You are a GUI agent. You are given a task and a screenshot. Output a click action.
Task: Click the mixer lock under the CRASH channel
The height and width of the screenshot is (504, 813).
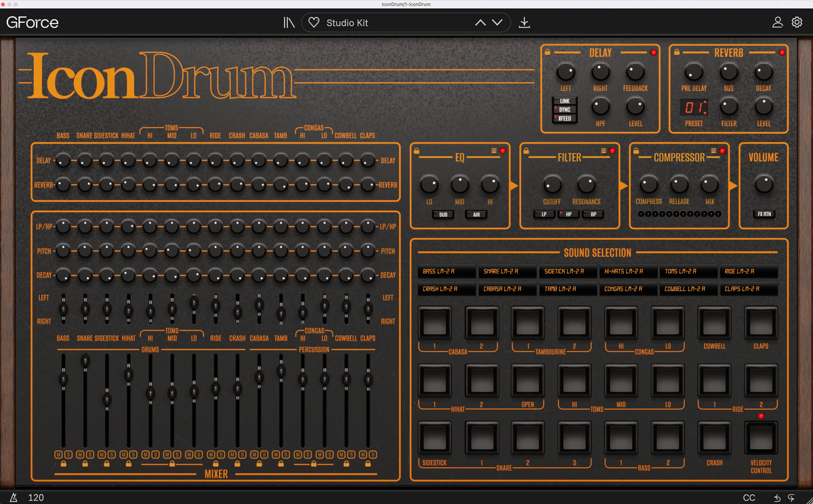(237, 464)
